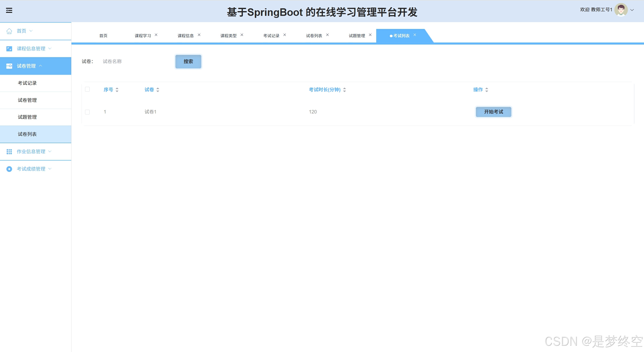Open 试题管理 in the sidebar submenu
Screen dimensions: 644x352
pyautogui.click(x=27, y=117)
